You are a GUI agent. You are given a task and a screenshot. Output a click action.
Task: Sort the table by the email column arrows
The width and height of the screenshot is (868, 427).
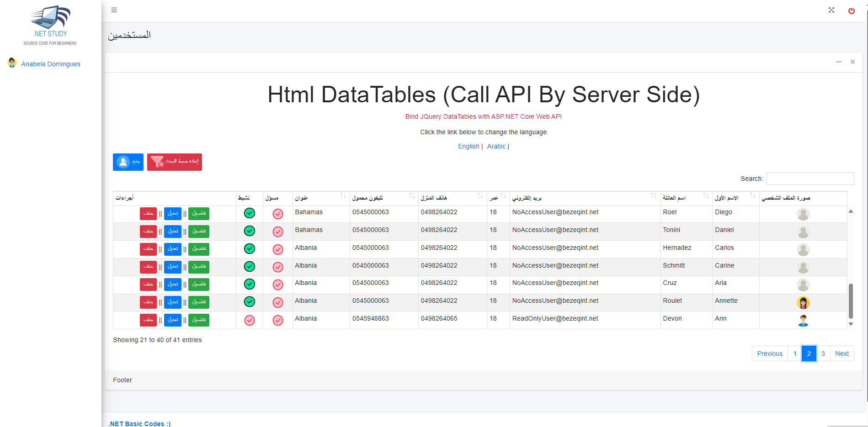[654, 196]
